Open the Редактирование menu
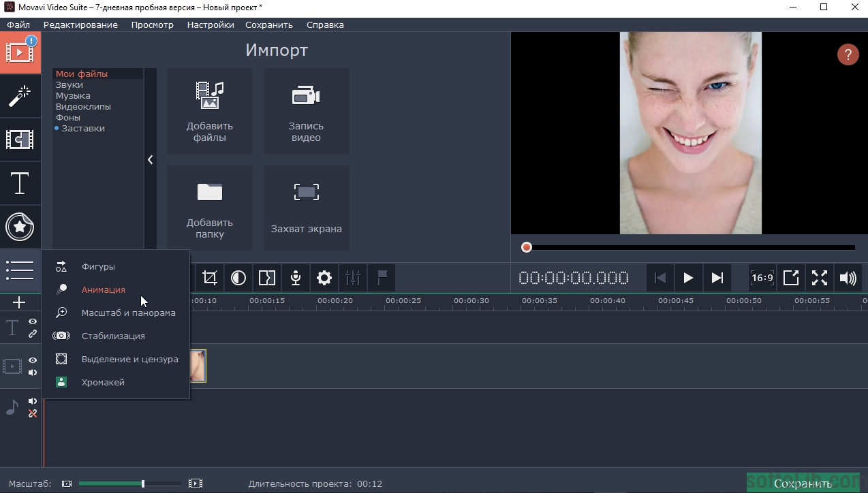This screenshot has height=493, width=868. click(80, 25)
